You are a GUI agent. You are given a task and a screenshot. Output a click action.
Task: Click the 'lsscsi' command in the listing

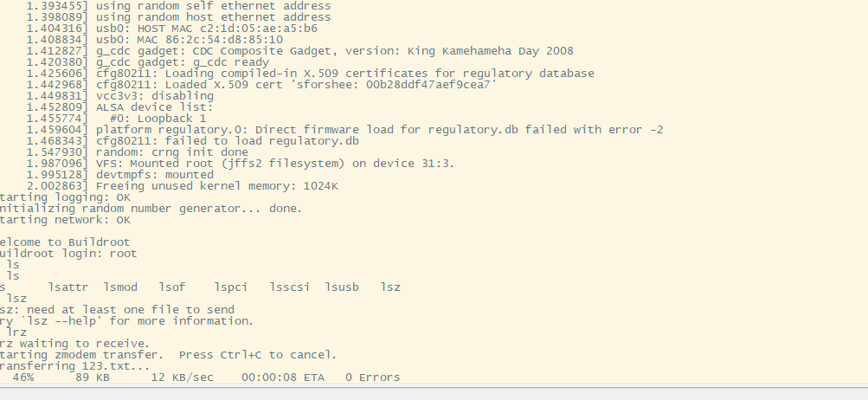click(290, 287)
